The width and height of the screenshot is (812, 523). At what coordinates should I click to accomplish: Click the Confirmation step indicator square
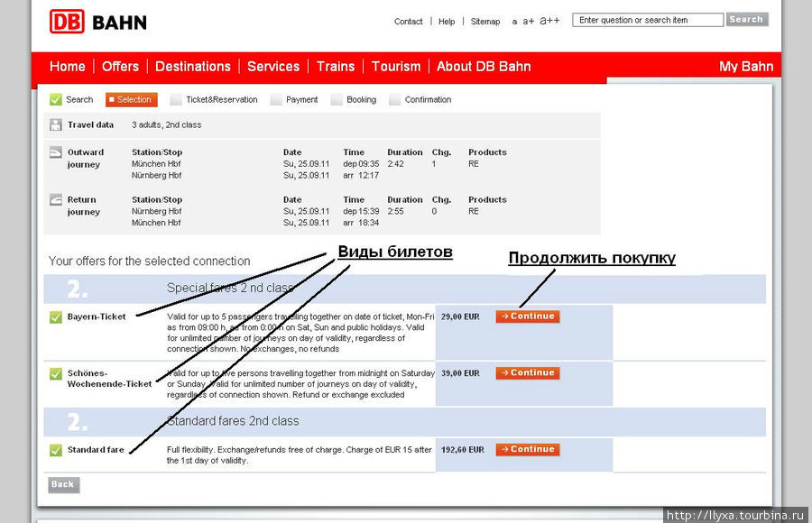tap(395, 99)
